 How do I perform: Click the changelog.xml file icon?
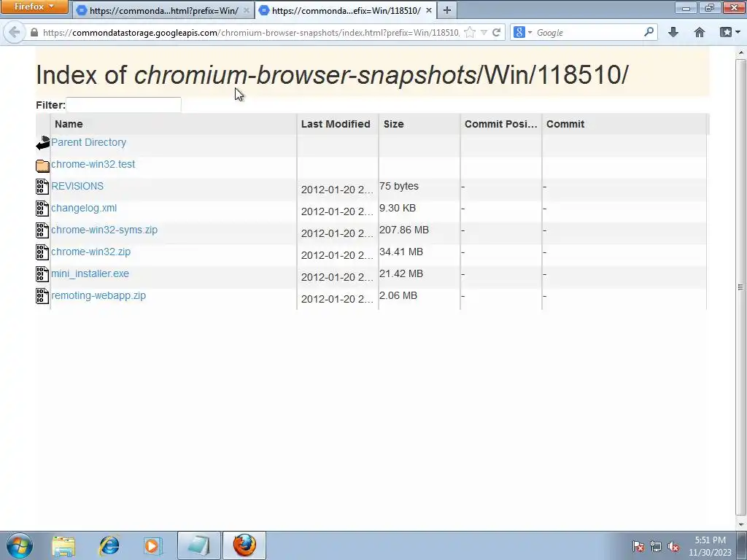click(x=42, y=209)
